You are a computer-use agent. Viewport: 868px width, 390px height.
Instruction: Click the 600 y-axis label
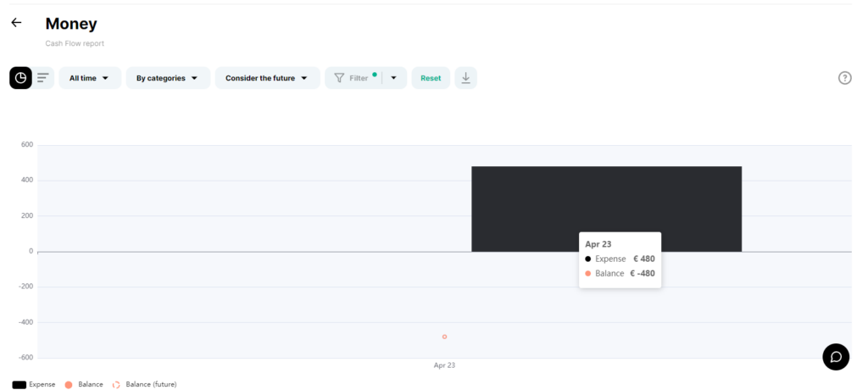27,145
